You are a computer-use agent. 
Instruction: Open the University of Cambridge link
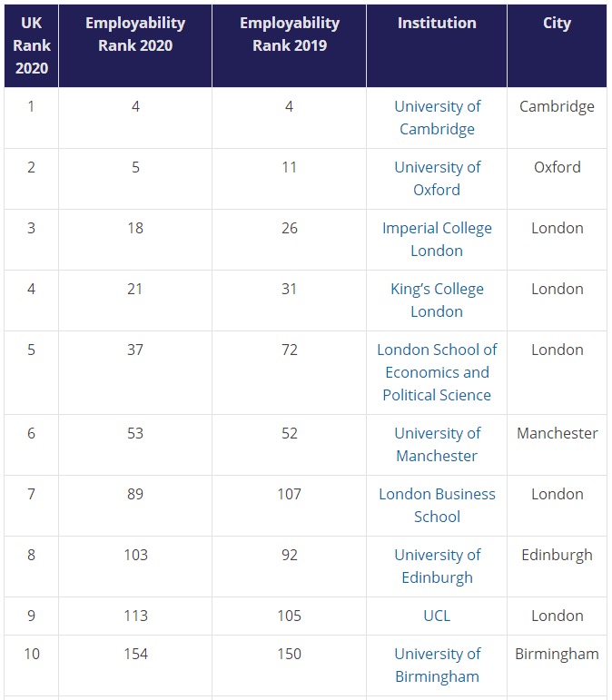[437, 118]
